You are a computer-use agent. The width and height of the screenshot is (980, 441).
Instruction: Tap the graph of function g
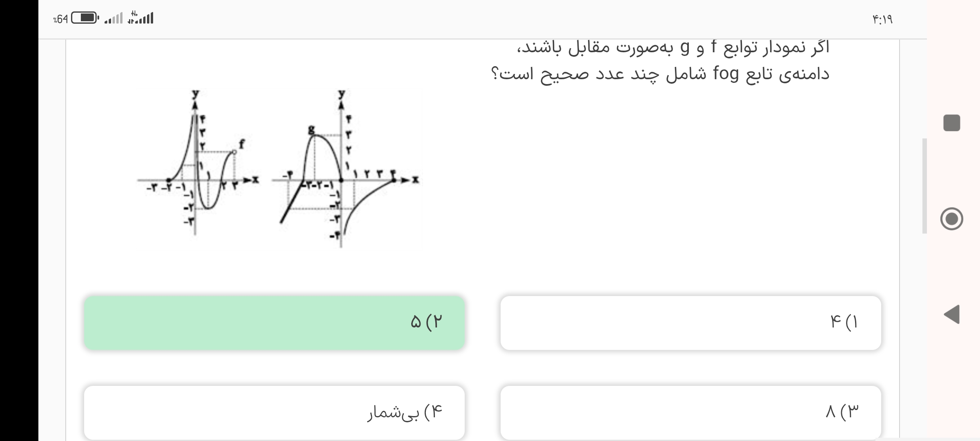pos(346,168)
